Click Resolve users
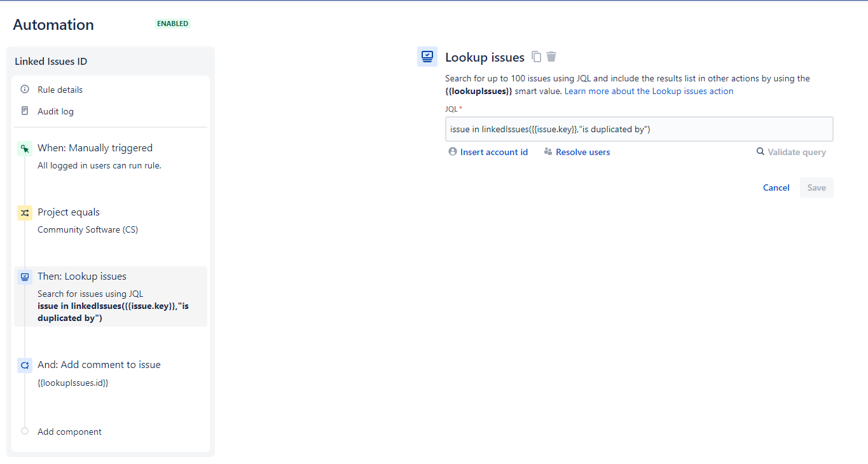 click(583, 152)
